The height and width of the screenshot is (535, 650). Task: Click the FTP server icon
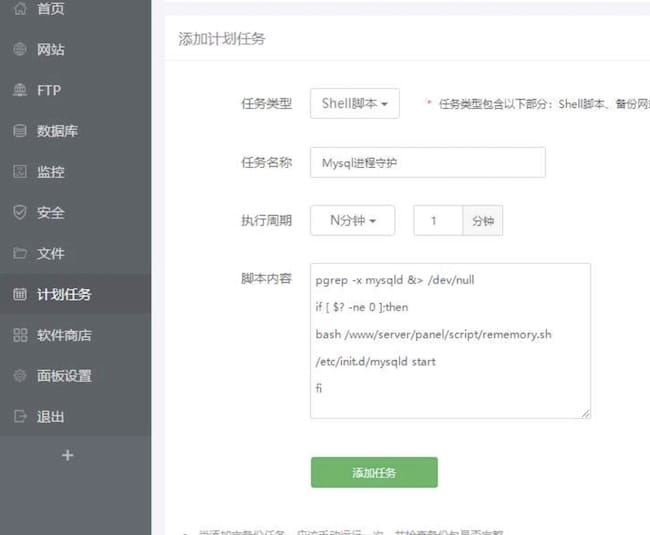coord(20,90)
